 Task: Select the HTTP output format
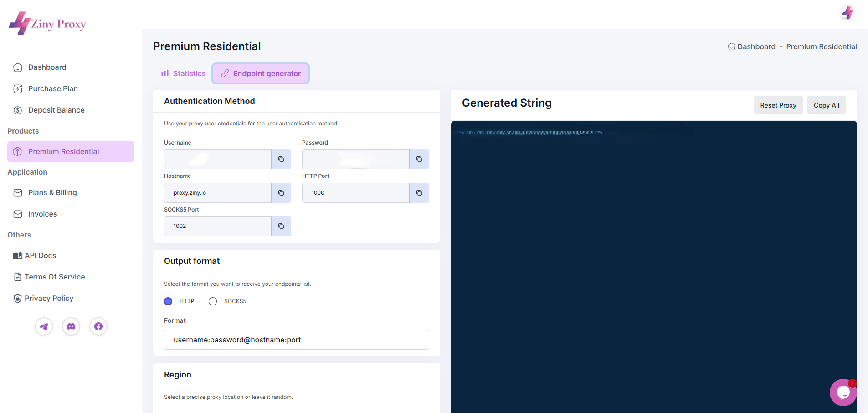168,301
